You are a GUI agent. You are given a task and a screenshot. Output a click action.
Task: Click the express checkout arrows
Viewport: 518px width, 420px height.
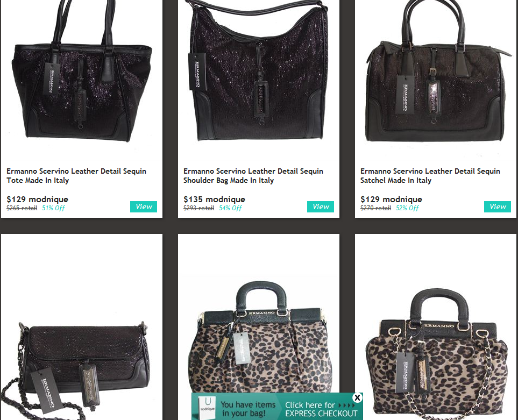click(347, 405)
